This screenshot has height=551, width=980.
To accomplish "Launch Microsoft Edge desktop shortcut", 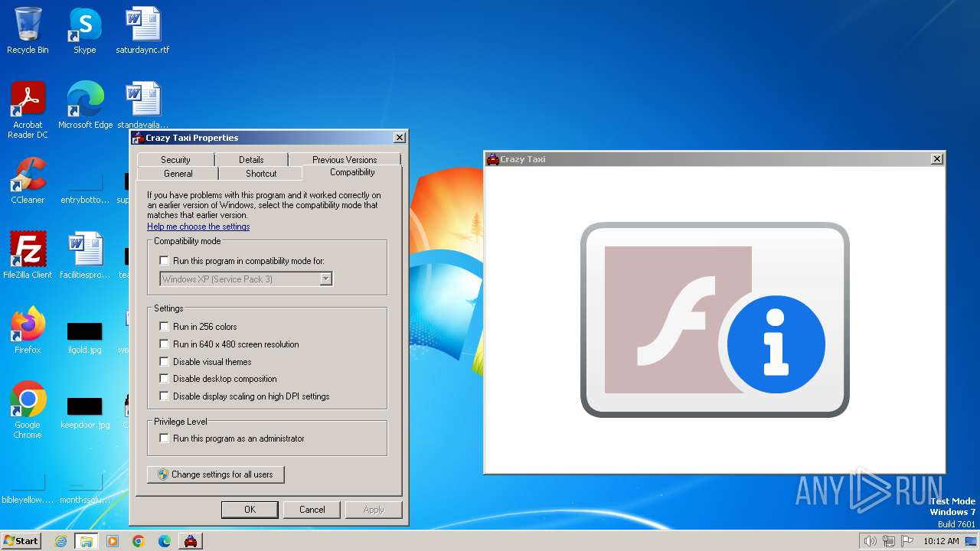I will point(85,105).
